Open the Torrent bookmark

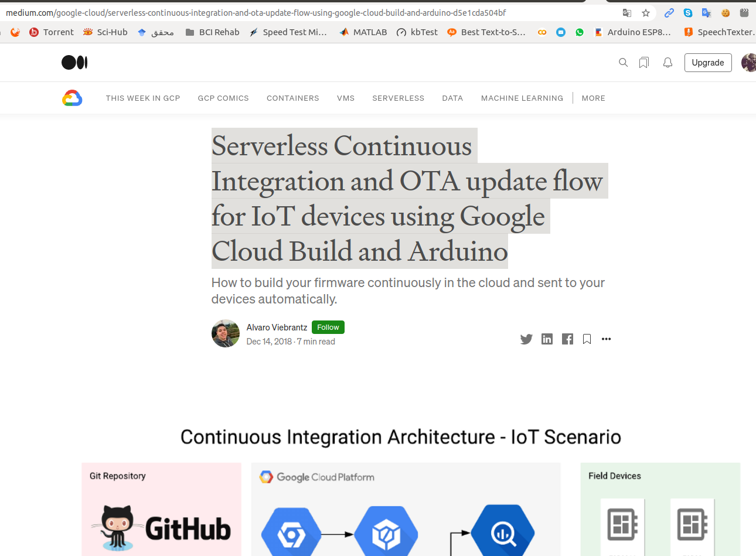point(52,32)
